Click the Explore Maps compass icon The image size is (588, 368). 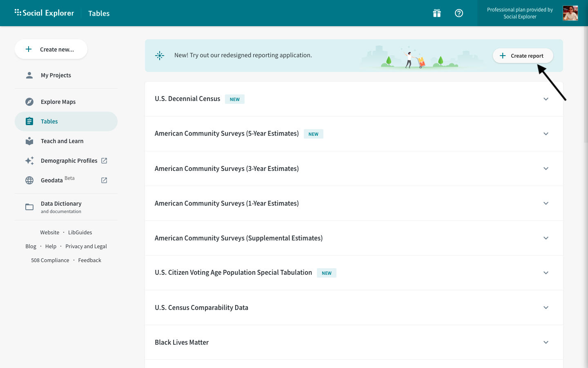pyautogui.click(x=29, y=102)
